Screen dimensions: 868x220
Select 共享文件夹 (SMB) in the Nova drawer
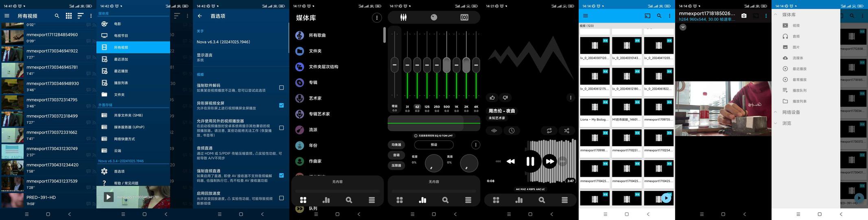(x=133, y=115)
